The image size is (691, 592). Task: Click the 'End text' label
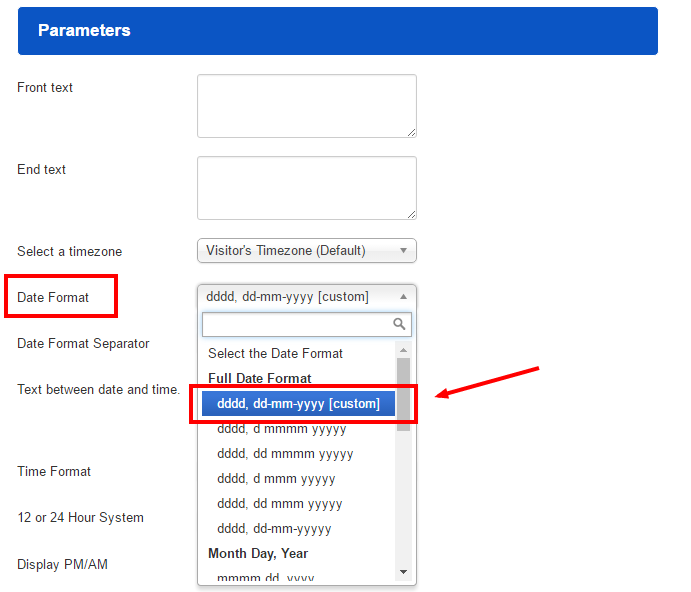pyautogui.click(x=41, y=170)
